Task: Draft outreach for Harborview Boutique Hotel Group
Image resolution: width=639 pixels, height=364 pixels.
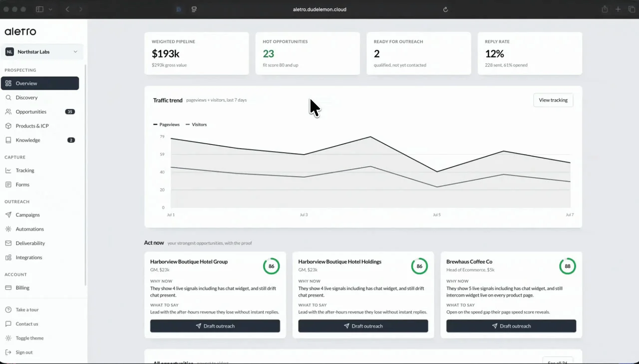Action: tap(215, 326)
